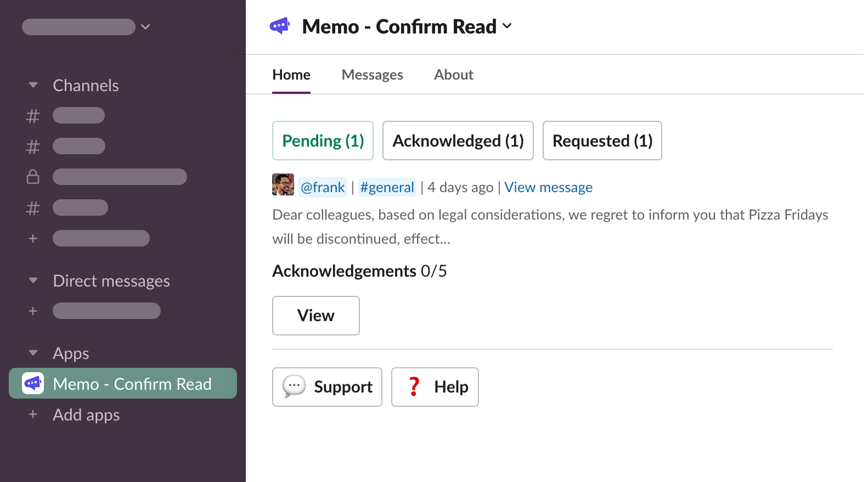This screenshot has height=482, width=868.
Task: Switch to the About tab
Action: [453, 75]
